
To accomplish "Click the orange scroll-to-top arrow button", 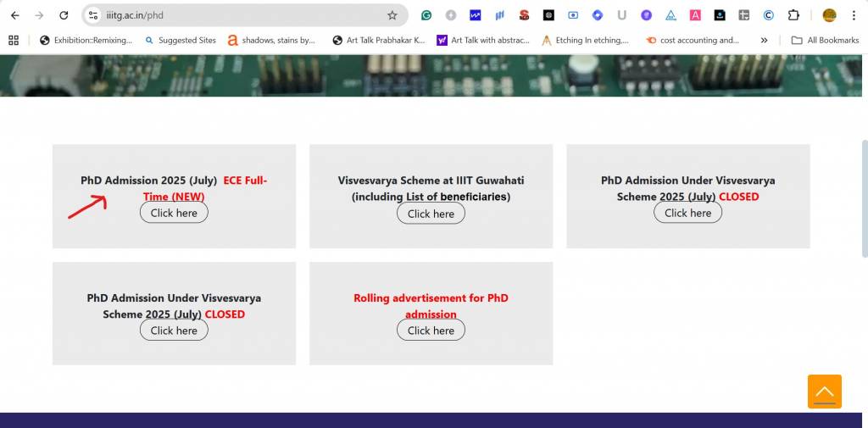I will click(824, 392).
